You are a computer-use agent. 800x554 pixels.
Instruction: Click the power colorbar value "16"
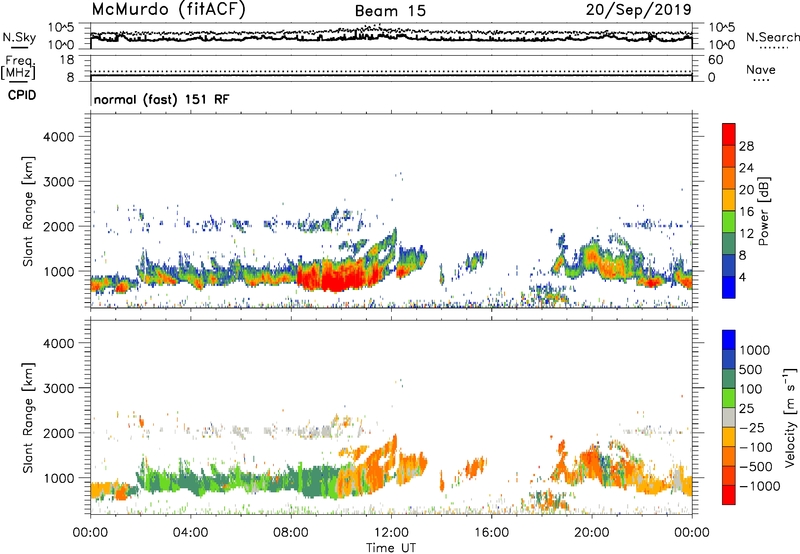[746, 212]
